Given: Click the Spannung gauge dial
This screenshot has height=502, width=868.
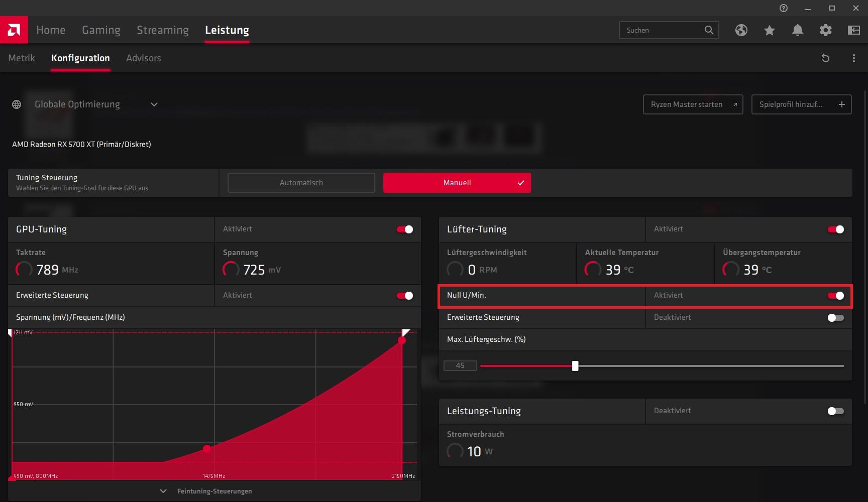Looking at the screenshot, I should pos(231,270).
